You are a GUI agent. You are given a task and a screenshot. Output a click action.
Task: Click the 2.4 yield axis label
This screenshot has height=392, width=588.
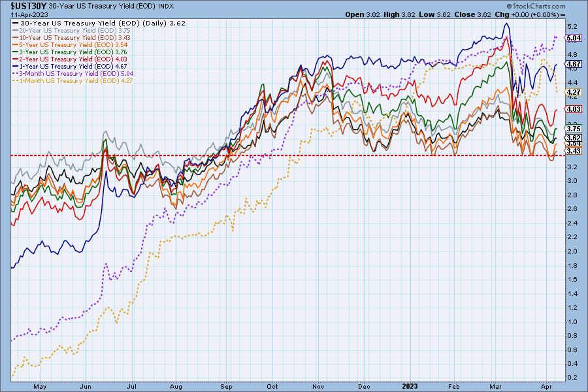point(572,223)
